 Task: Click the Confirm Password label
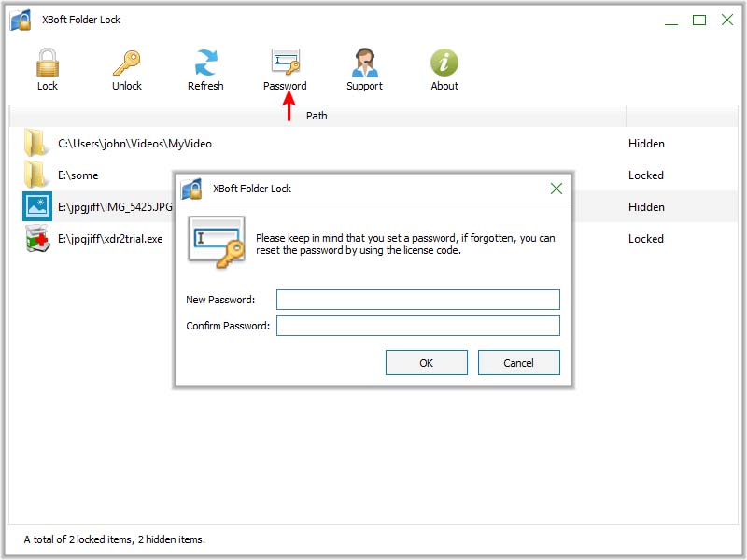point(228,326)
